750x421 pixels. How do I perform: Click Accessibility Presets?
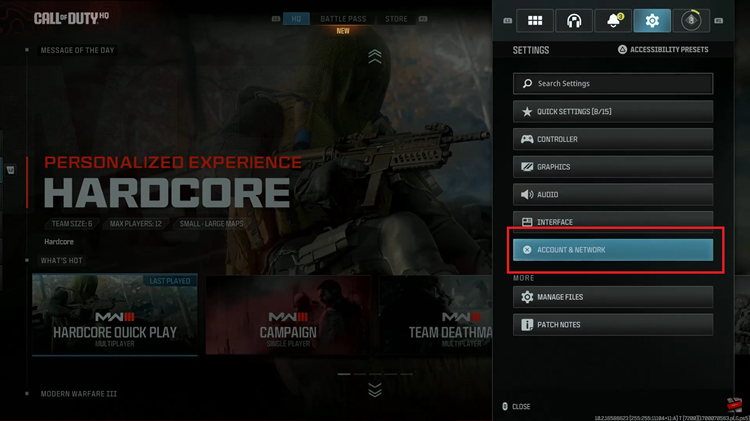pos(663,50)
